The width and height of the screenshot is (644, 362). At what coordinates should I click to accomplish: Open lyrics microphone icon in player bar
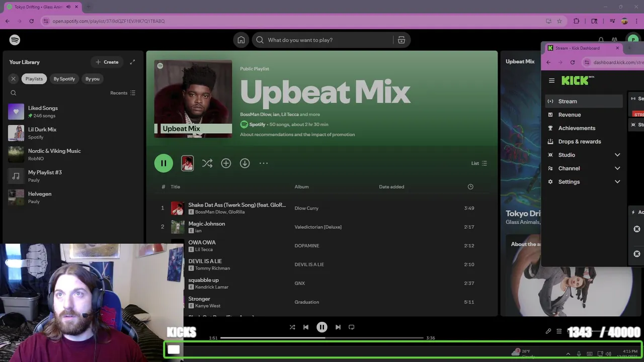pyautogui.click(x=548, y=331)
